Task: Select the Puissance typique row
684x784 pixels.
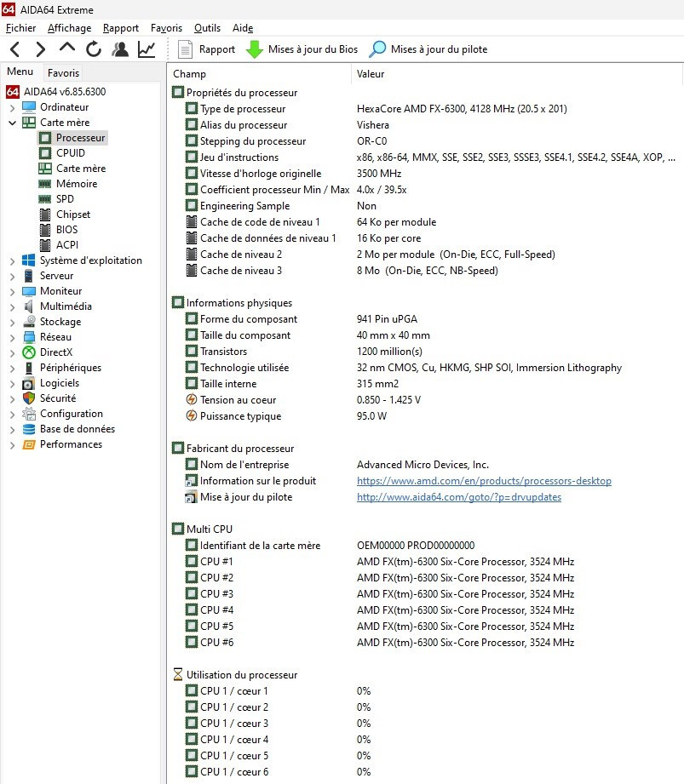Action: [425, 416]
